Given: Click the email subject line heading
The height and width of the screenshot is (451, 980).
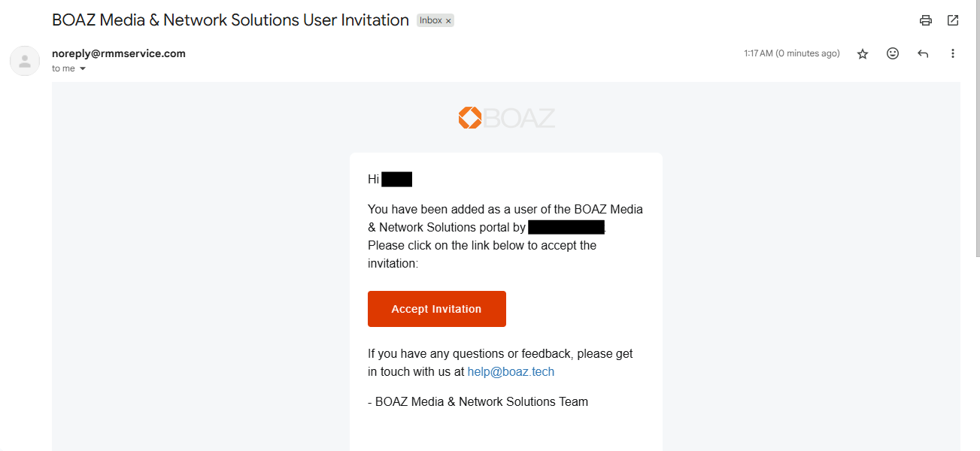Looking at the screenshot, I should tap(230, 20).
